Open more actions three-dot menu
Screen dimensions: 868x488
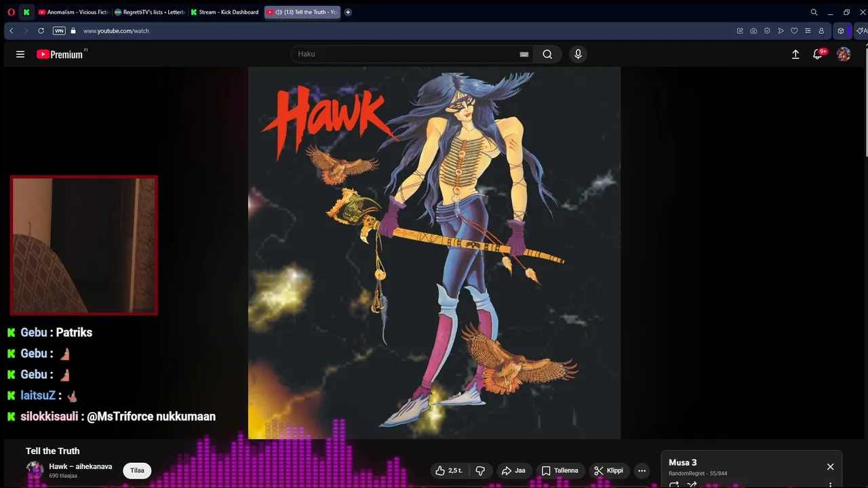tap(642, 470)
